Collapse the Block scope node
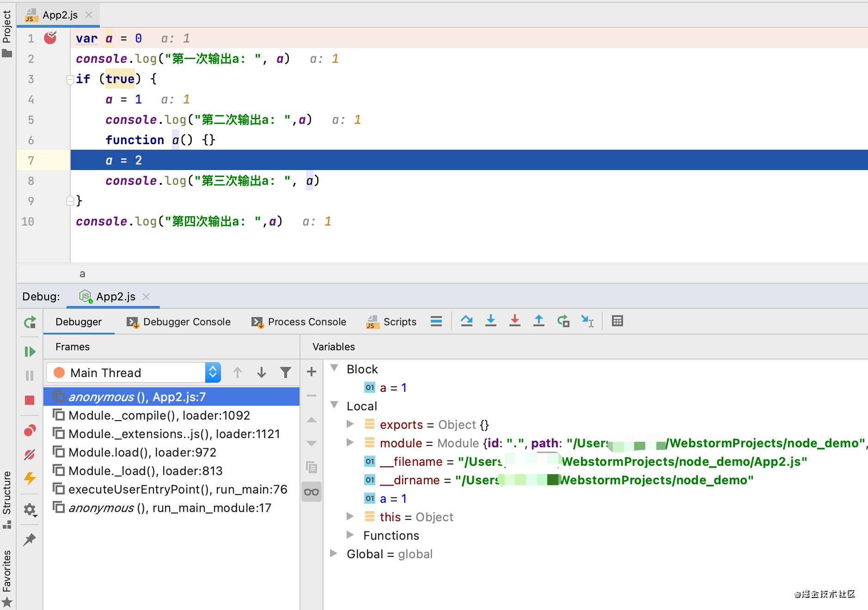This screenshot has width=868, height=610. point(334,368)
